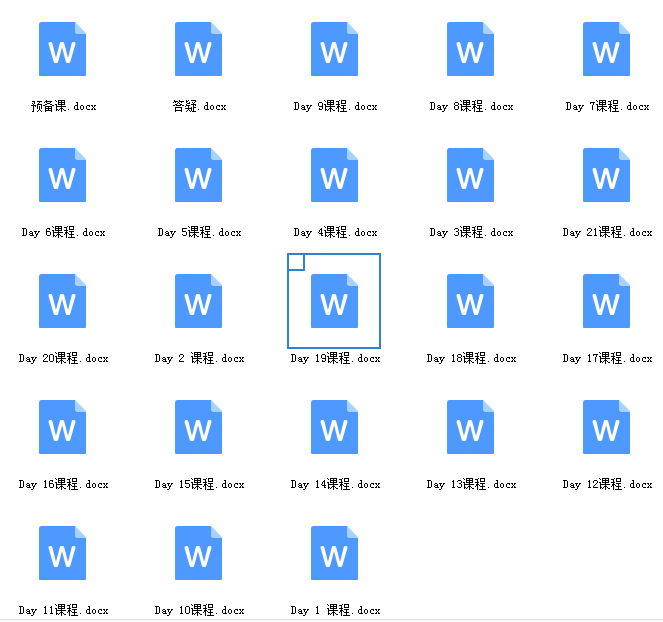Select the Day 6课程.docx Word icon
This screenshot has width=663, height=622.
click(x=63, y=175)
